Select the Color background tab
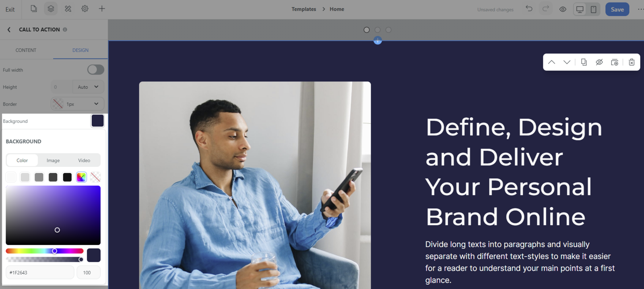644x289 pixels. tap(22, 160)
